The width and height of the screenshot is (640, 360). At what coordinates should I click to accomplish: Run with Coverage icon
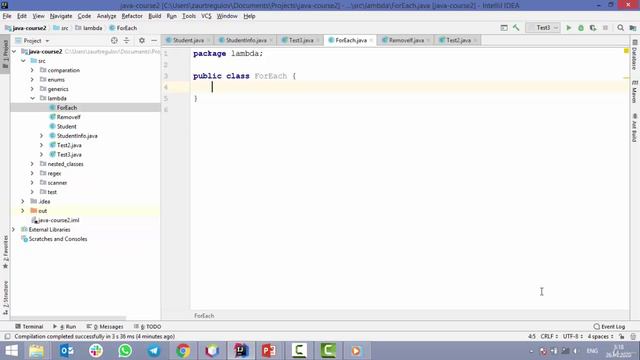[593, 28]
